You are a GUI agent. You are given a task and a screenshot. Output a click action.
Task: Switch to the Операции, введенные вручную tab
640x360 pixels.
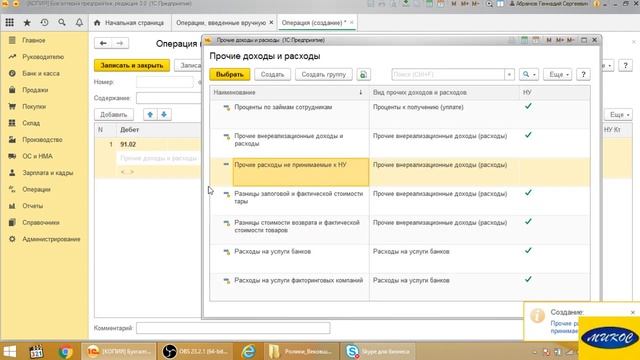tap(221, 23)
